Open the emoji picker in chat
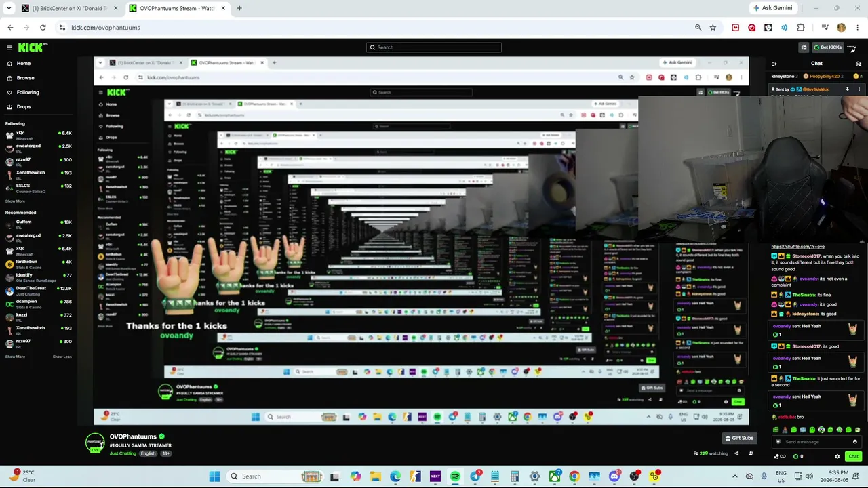The height and width of the screenshot is (488, 868). pyautogui.click(x=855, y=442)
